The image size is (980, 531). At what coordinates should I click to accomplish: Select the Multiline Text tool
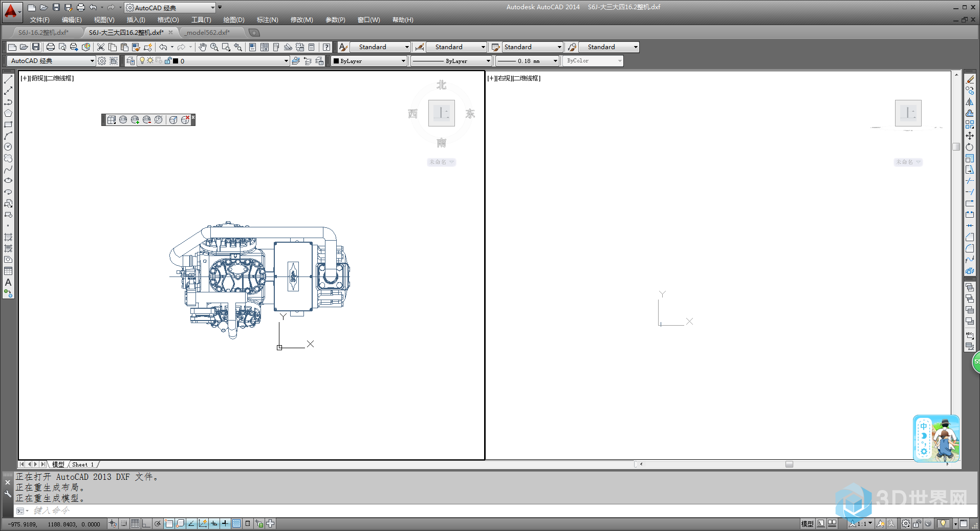click(x=8, y=282)
